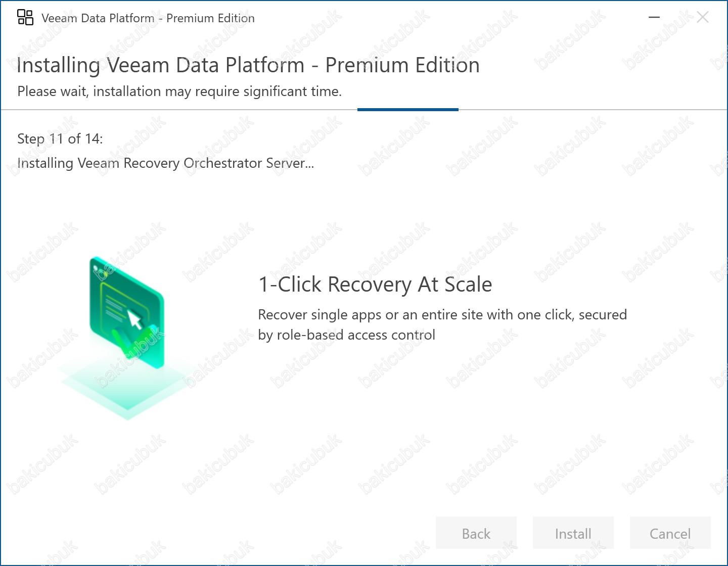
Task: Click 'Installing Veeam Recovery Orchestrator Server...' status text
Action: pyautogui.click(x=165, y=163)
